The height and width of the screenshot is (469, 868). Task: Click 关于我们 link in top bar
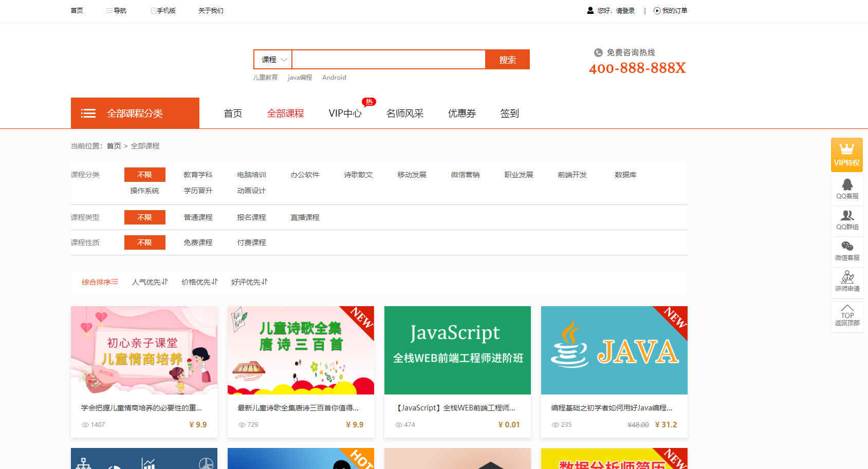pos(211,10)
